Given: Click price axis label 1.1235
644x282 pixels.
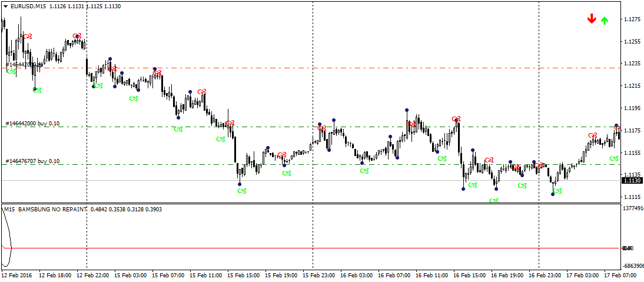Looking at the screenshot, I should (632, 64).
